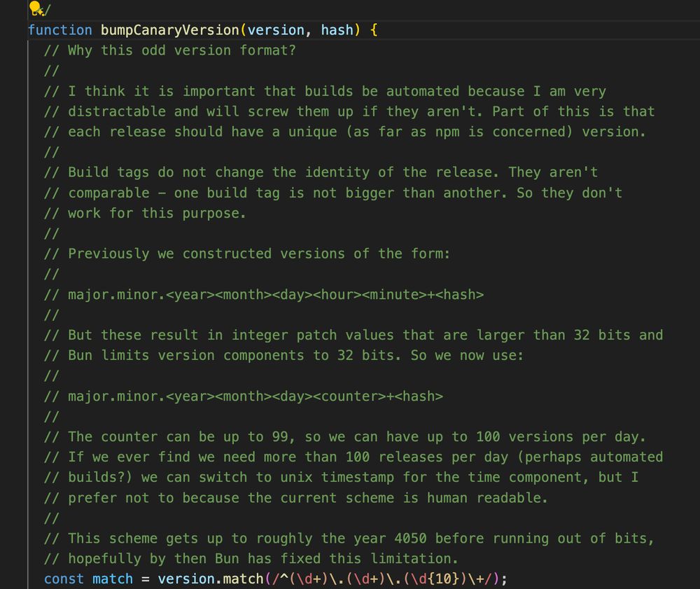The image size is (700, 589).
Task: Click the <year><month><day><hour><minute> format comment line
Action: (x=264, y=295)
